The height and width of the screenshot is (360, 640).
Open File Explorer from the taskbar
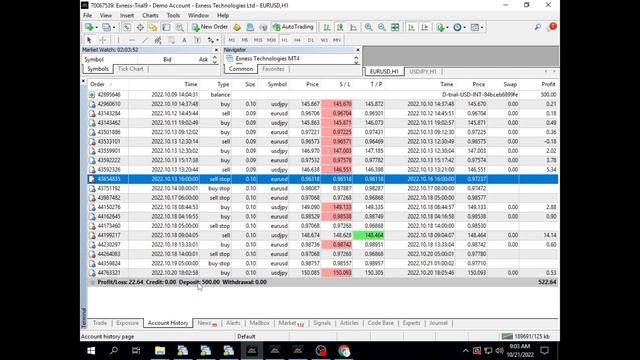click(160, 351)
